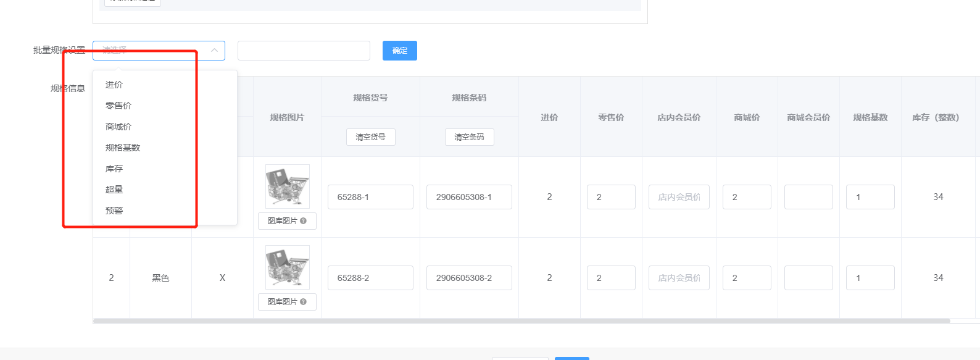Click the product thumbnail in row 65288-1
The image size is (980, 360).
click(288, 186)
